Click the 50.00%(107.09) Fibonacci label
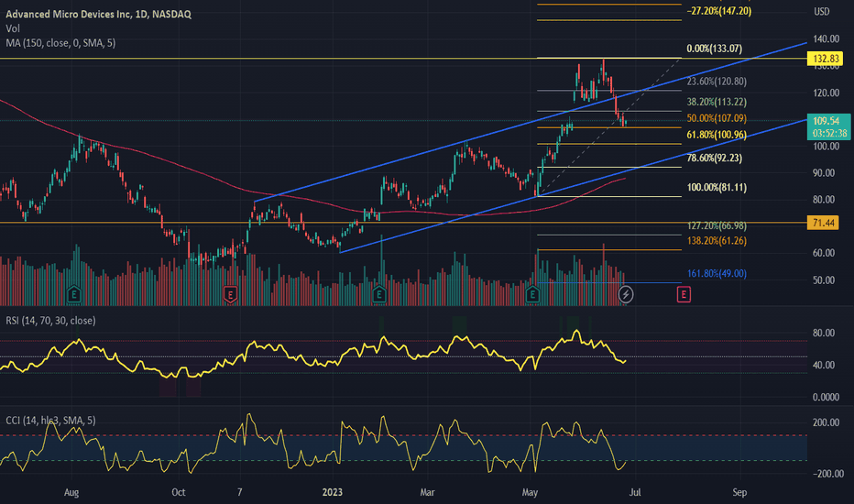 tap(717, 118)
